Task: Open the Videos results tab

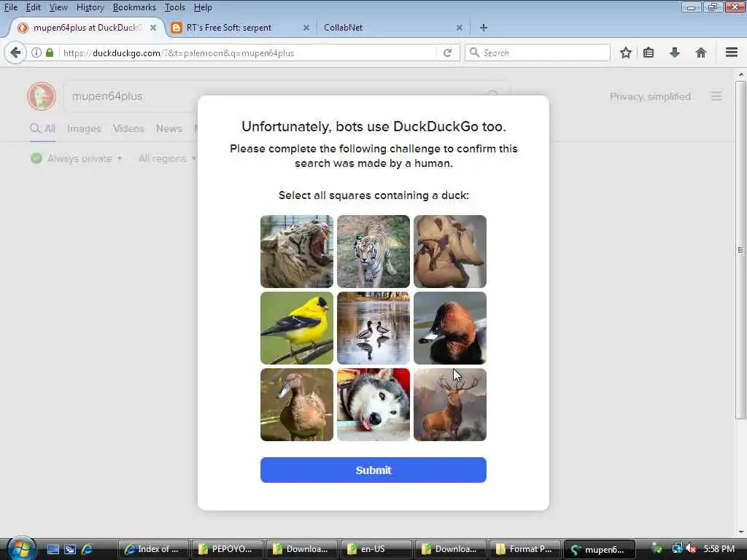Action: pyautogui.click(x=128, y=128)
